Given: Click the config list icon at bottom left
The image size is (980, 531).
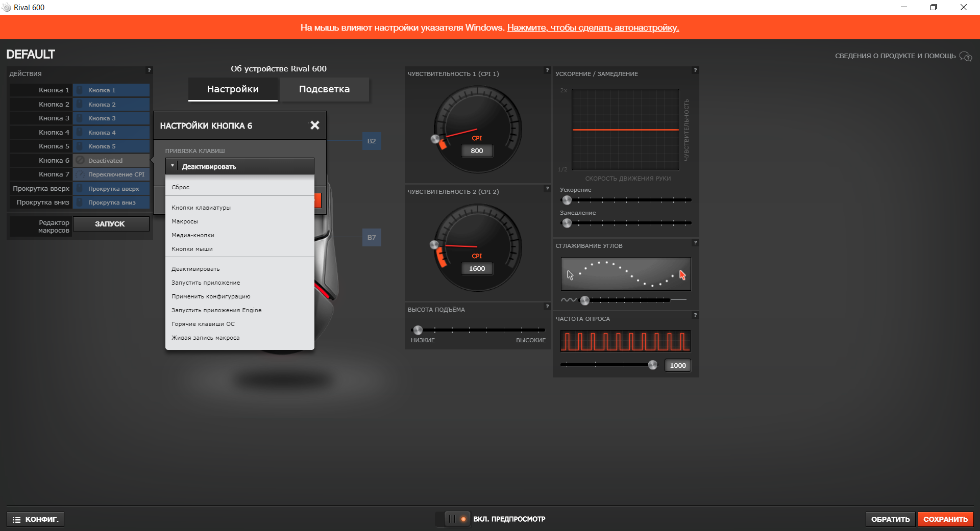Looking at the screenshot, I should [16, 519].
